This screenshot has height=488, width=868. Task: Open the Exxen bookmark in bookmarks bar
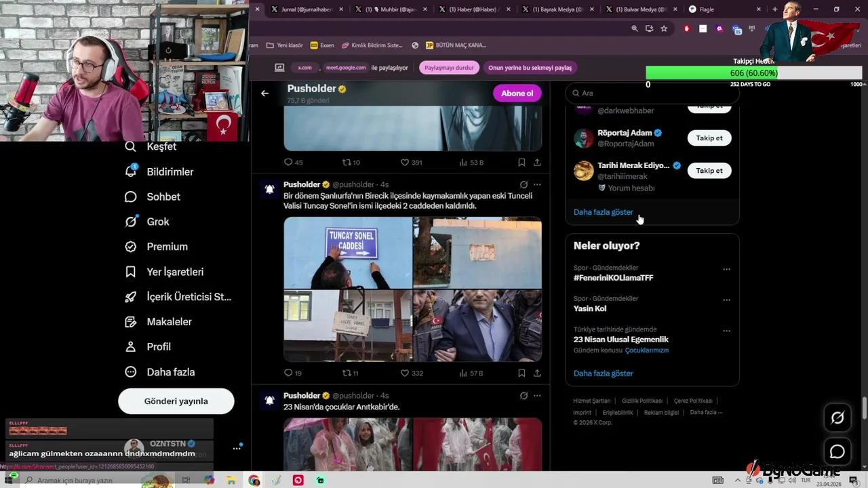click(322, 45)
